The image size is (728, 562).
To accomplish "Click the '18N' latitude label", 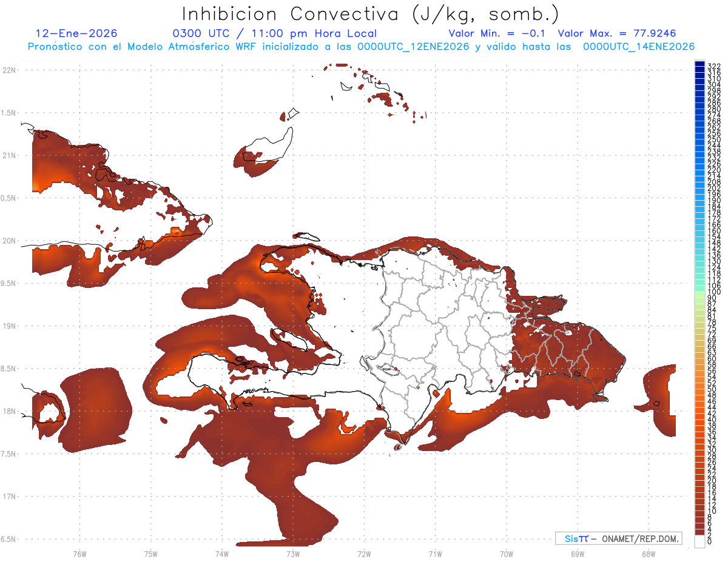I will 9,412.
